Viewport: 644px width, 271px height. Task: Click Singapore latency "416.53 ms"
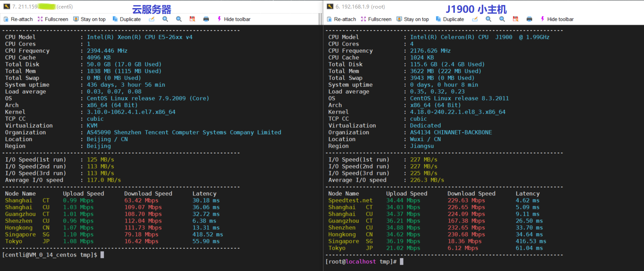[531, 241]
